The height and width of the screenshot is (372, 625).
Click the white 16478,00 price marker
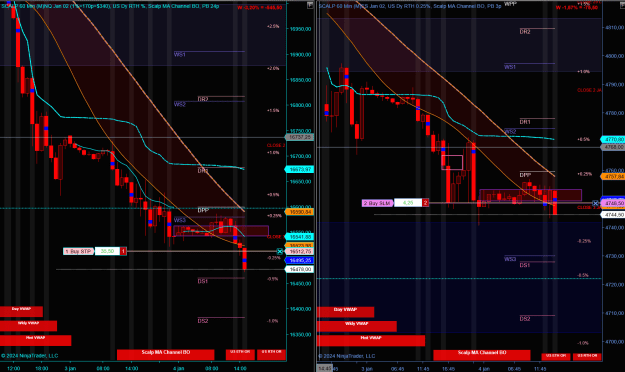tap(300, 270)
